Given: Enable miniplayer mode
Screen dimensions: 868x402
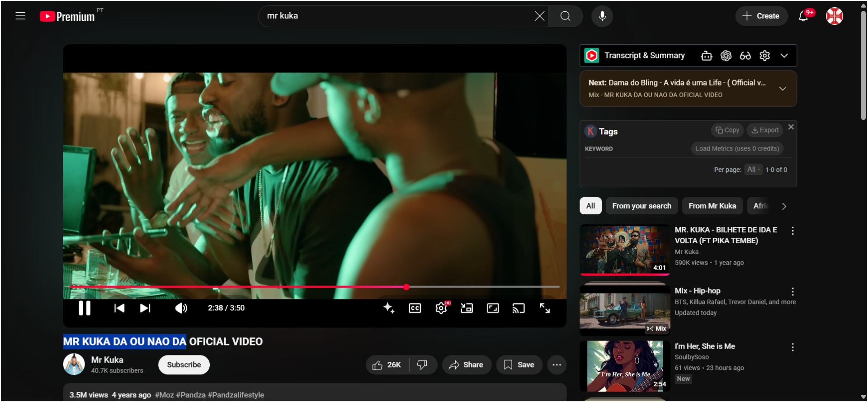Looking at the screenshot, I should pyautogui.click(x=467, y=308).
